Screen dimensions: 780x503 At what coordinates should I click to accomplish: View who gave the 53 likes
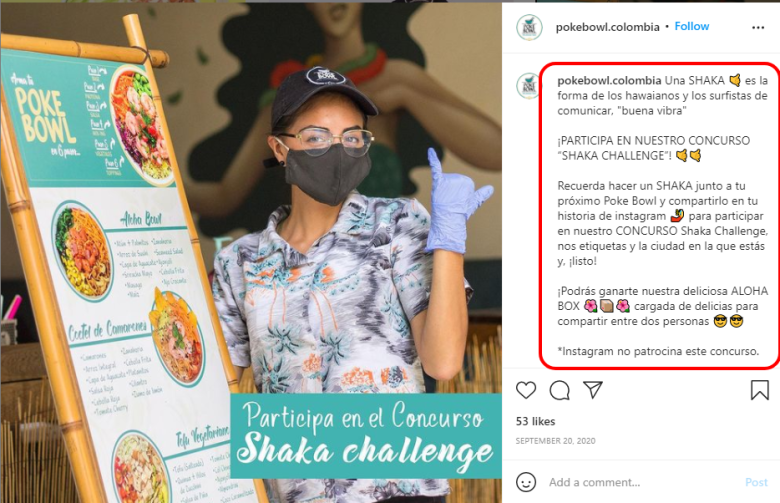tap(535, 421)
